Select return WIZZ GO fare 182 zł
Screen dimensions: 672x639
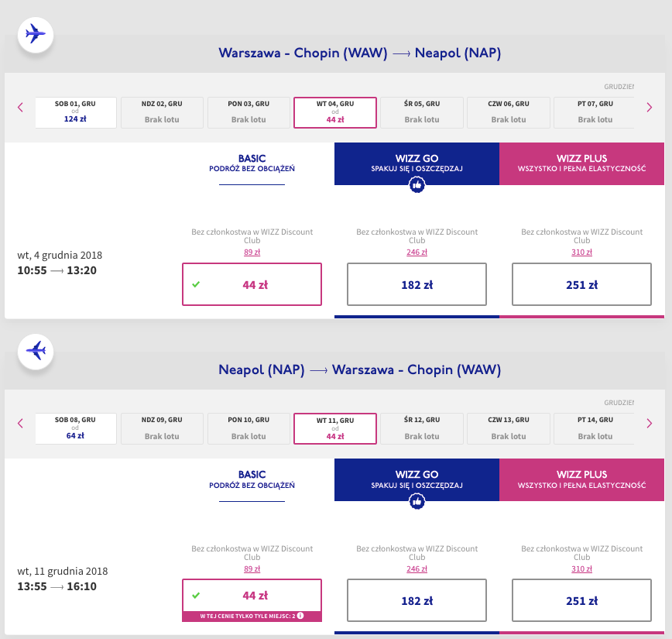click(417, 600)
